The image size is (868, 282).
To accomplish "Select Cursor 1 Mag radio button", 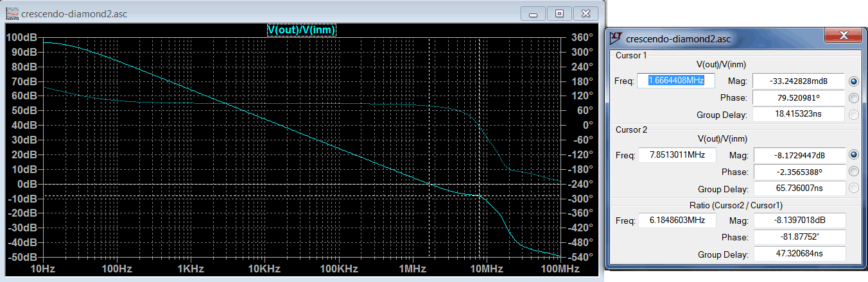I will click(854, 81).
